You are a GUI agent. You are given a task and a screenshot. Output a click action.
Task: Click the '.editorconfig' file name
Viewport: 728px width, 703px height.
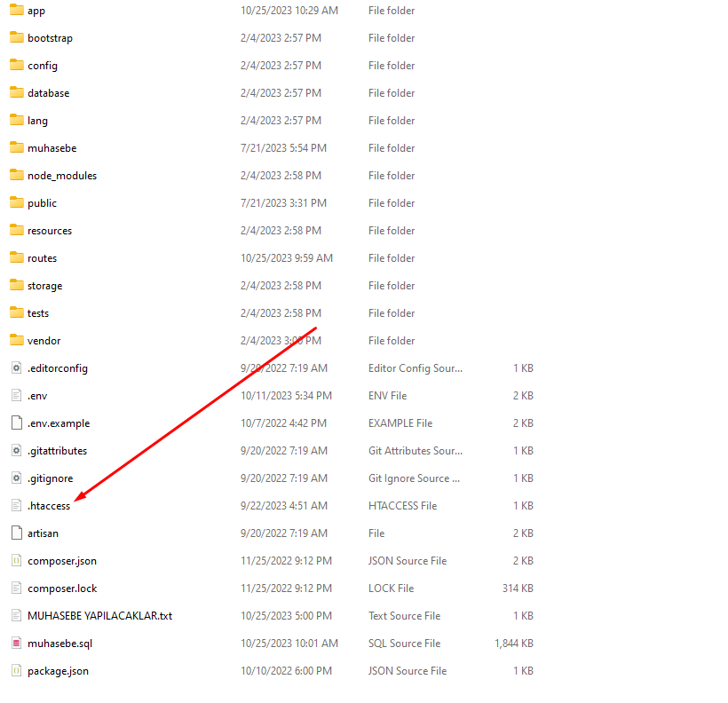click(x=58, y=368)
